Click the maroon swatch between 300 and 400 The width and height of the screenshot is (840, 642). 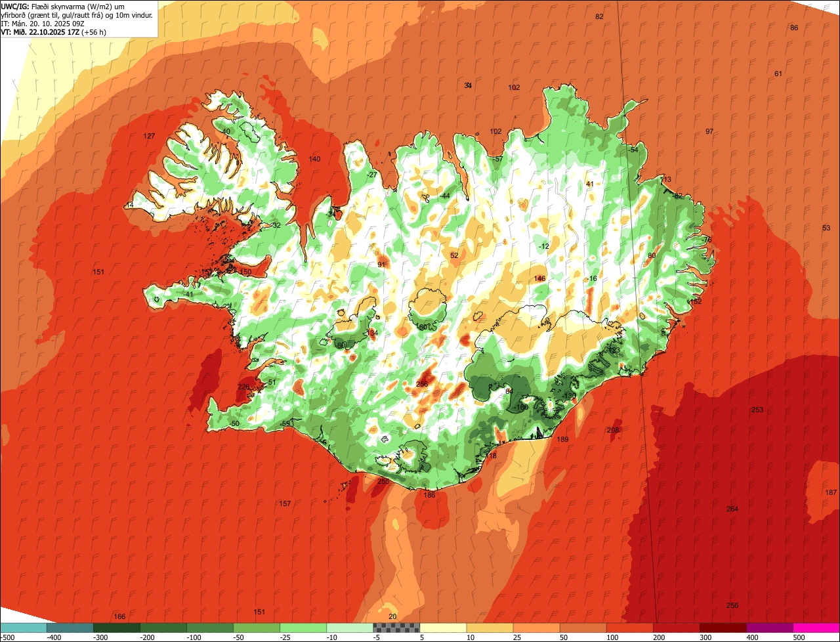coord(723,628)
